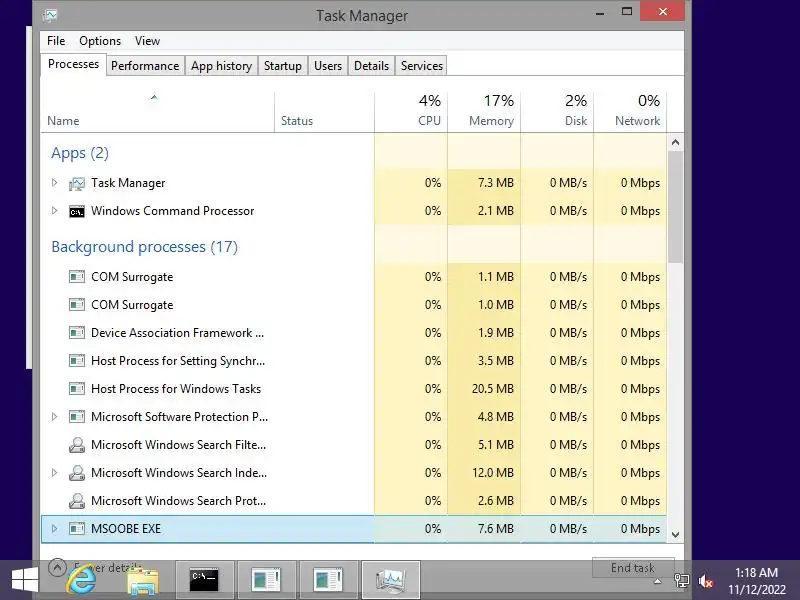Click the process list scroll up arrow
The image size is (800, 600).
[x=676, y=142]
